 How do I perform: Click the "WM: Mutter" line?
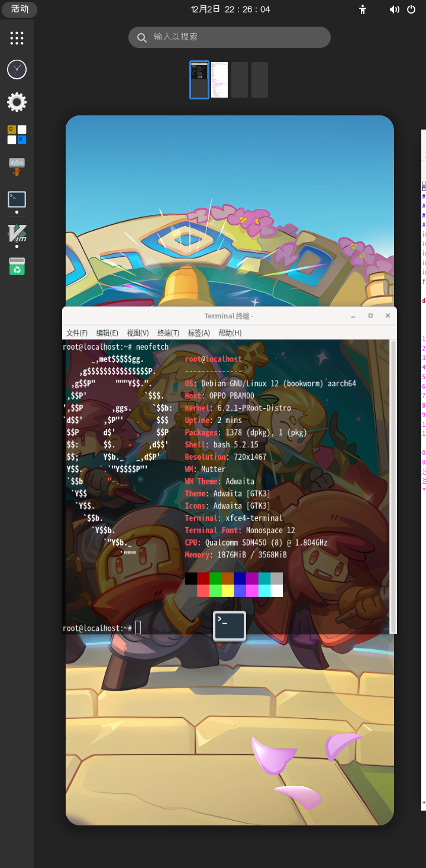(205, 469)
